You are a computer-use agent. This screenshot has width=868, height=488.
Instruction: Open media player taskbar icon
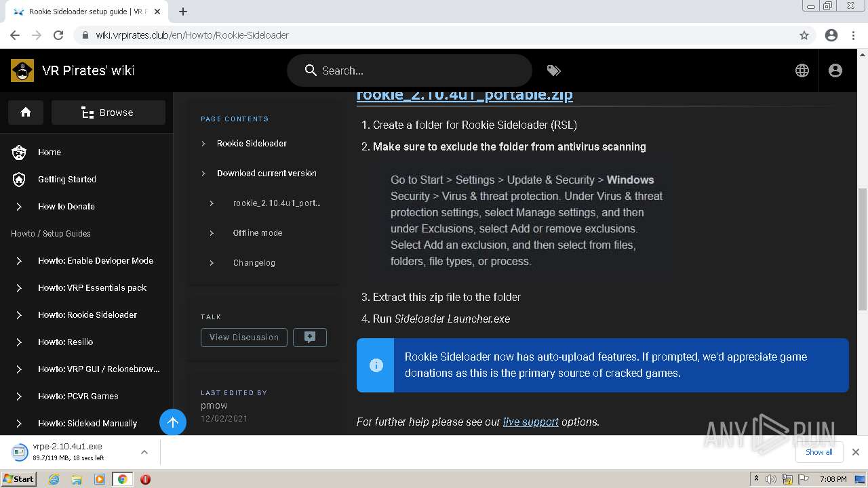coord(100,479)
